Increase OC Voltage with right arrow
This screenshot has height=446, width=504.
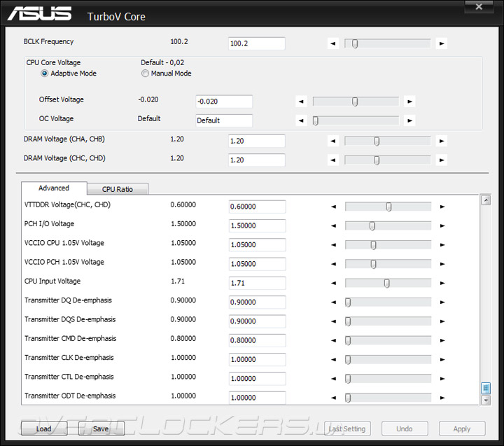click(x=409, y=120)
